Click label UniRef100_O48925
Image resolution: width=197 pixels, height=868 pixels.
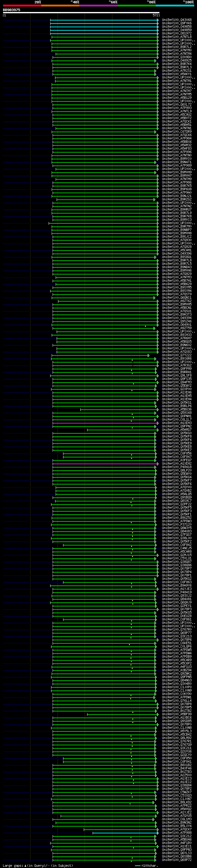(177, 60)
